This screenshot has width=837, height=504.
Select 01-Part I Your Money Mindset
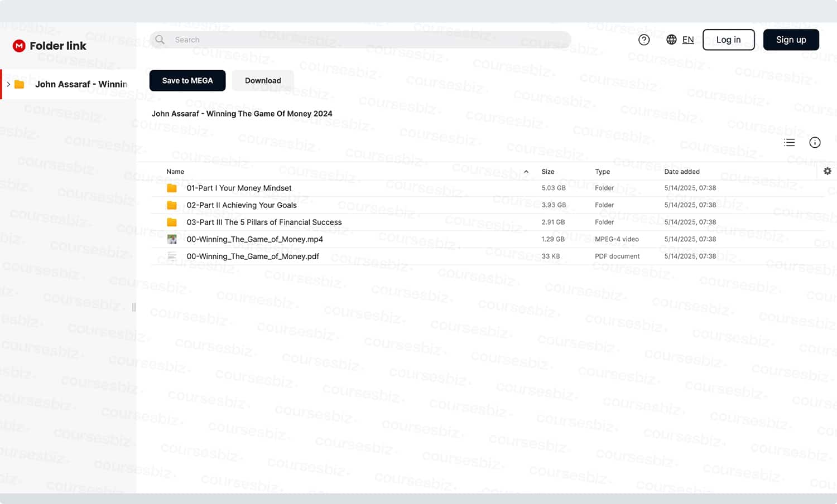tap(239, 188)
